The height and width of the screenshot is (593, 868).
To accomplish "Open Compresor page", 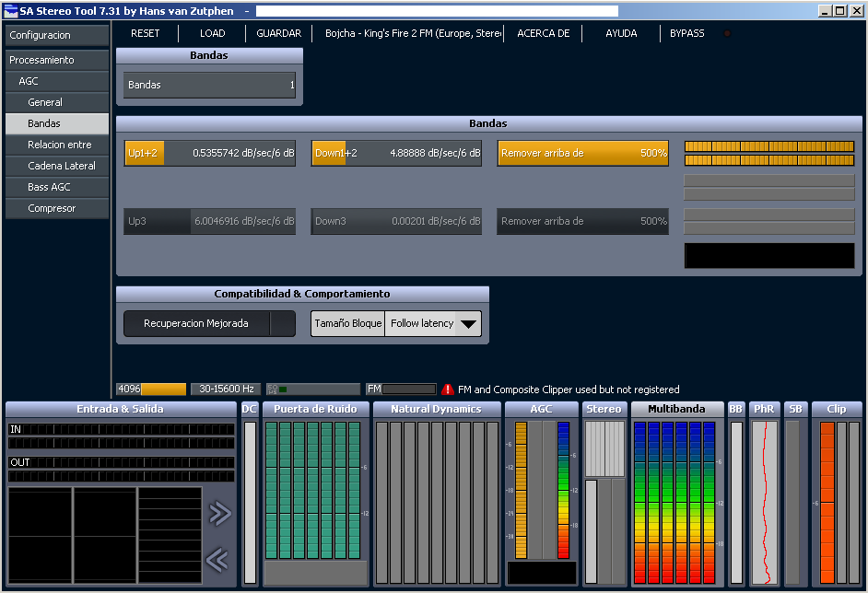I will pyautogui.click(x=57, y=208).
